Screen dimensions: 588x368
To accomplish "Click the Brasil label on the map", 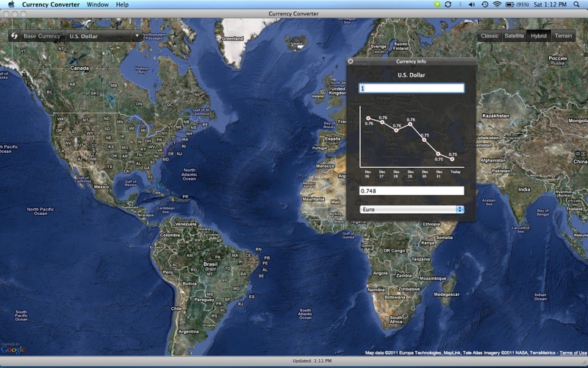I will coord(210,264).
